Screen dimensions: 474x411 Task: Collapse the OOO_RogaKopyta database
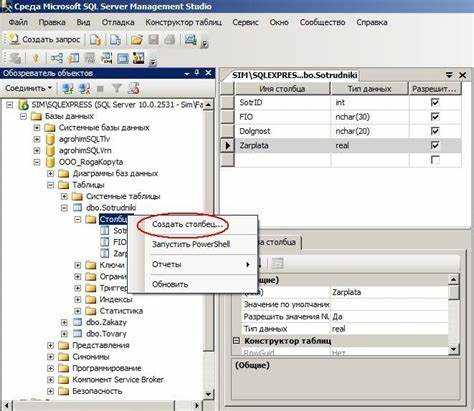tap(37, 162)
